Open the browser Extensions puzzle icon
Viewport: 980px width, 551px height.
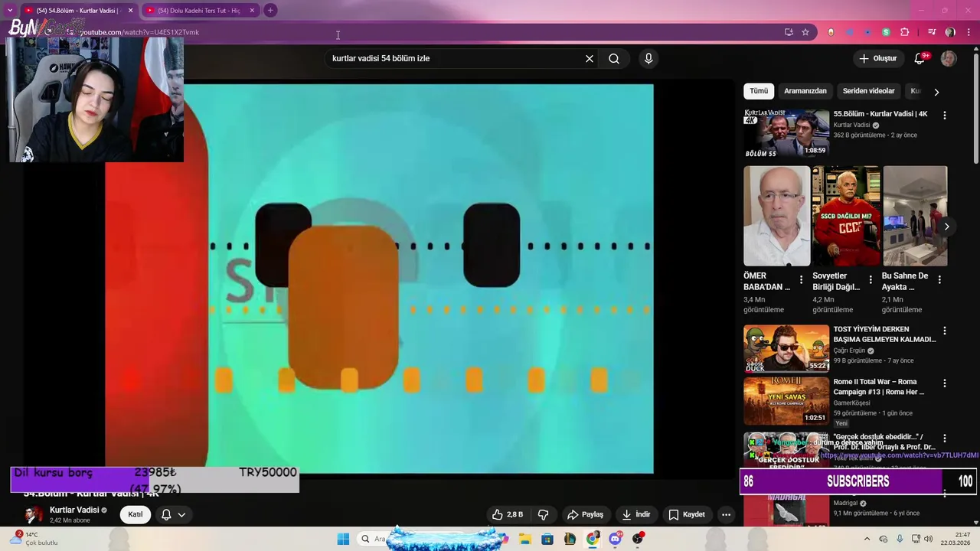click(x=905, y=32)
